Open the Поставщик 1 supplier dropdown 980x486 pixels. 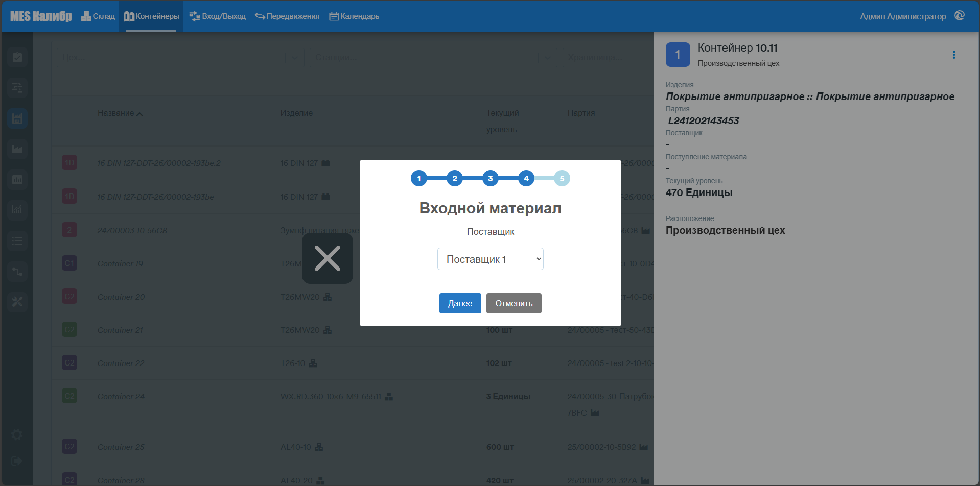tap(491, 259)
